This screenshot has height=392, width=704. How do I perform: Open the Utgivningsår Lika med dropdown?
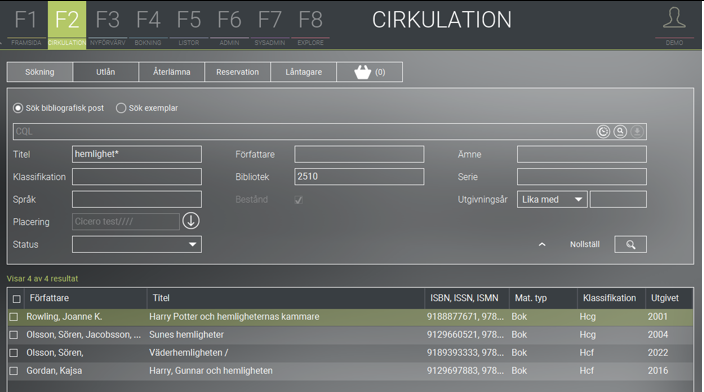click(x=552, y=199)
